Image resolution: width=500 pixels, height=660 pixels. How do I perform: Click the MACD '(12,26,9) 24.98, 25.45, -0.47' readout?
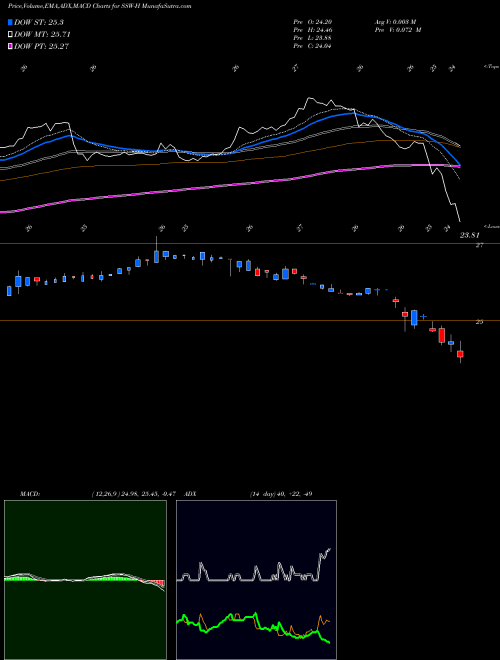134,494
